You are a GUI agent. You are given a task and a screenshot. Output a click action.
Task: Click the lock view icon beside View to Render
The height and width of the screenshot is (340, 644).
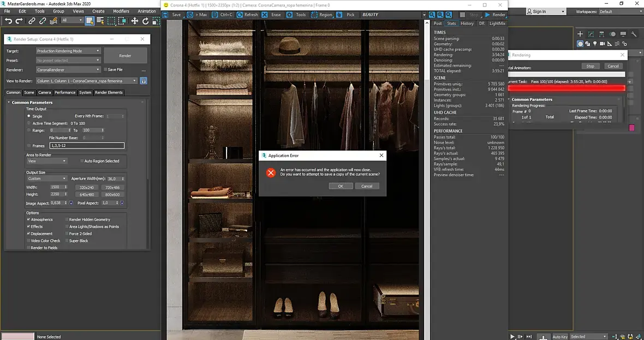tap(144, 81)
